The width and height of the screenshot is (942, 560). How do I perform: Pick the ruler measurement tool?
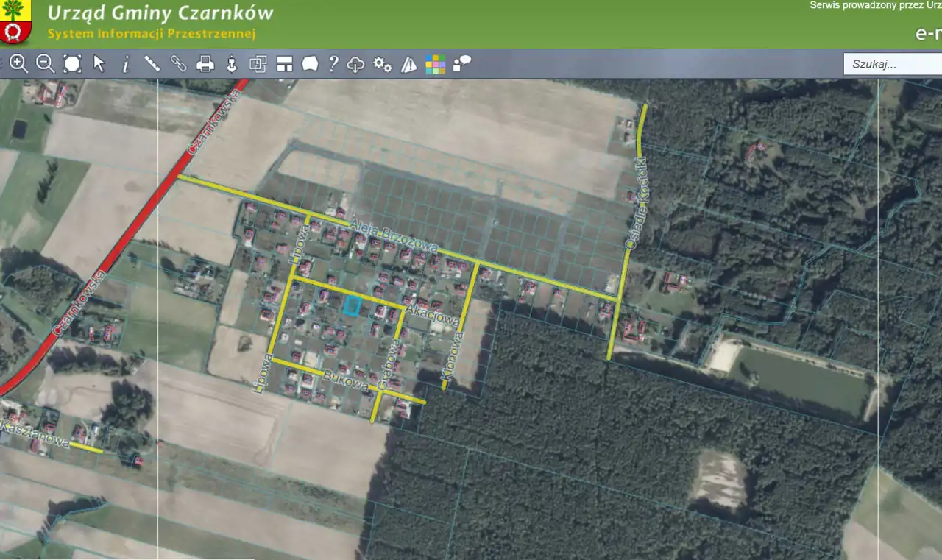coord(152,64)
